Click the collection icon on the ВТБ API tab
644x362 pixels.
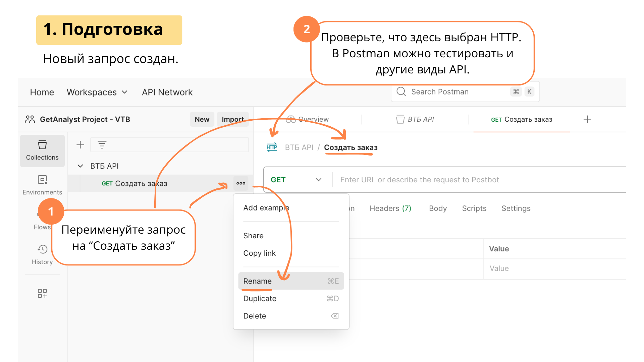click(x=400, y=119)
